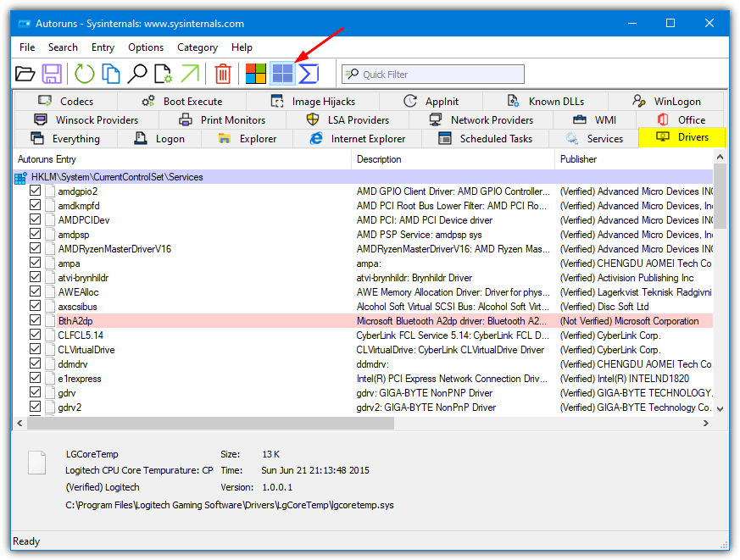Select the Everything tab
The width and height of the screenshot is (740, 560).
[65, 138]
